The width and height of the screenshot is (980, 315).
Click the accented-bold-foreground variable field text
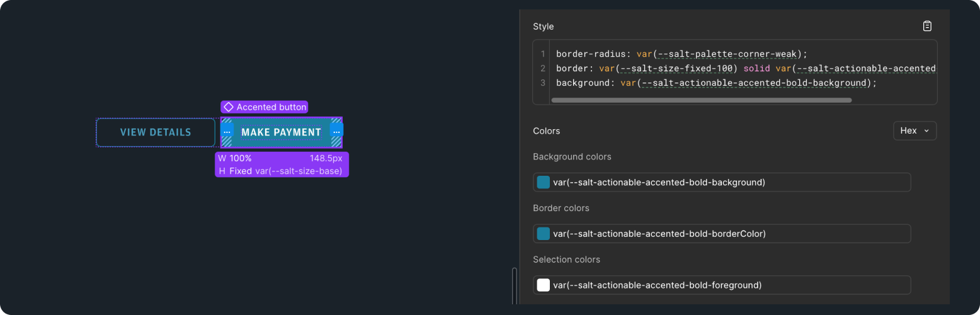[x=657, y=285]
